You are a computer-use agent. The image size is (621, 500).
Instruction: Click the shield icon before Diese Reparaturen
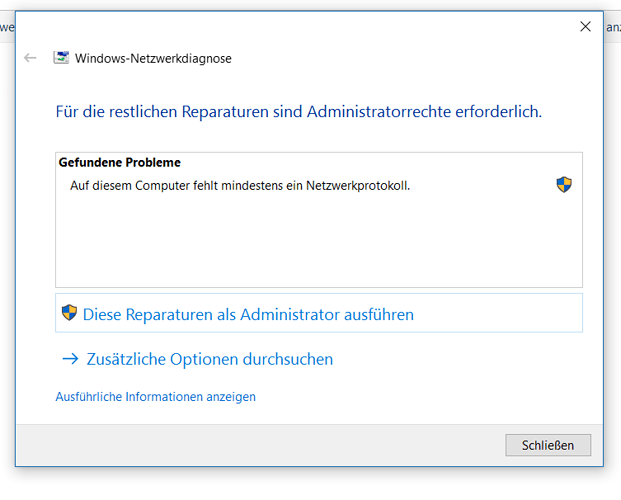69,313
